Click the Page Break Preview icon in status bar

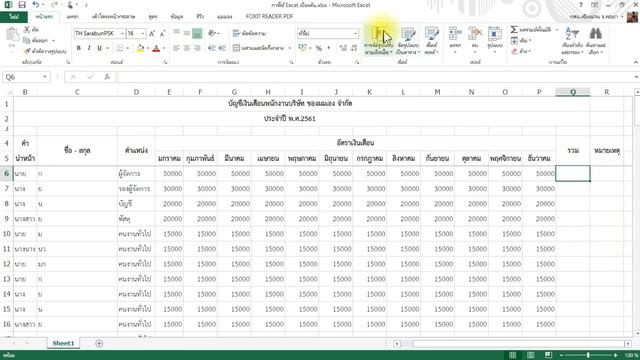(548, 355)
